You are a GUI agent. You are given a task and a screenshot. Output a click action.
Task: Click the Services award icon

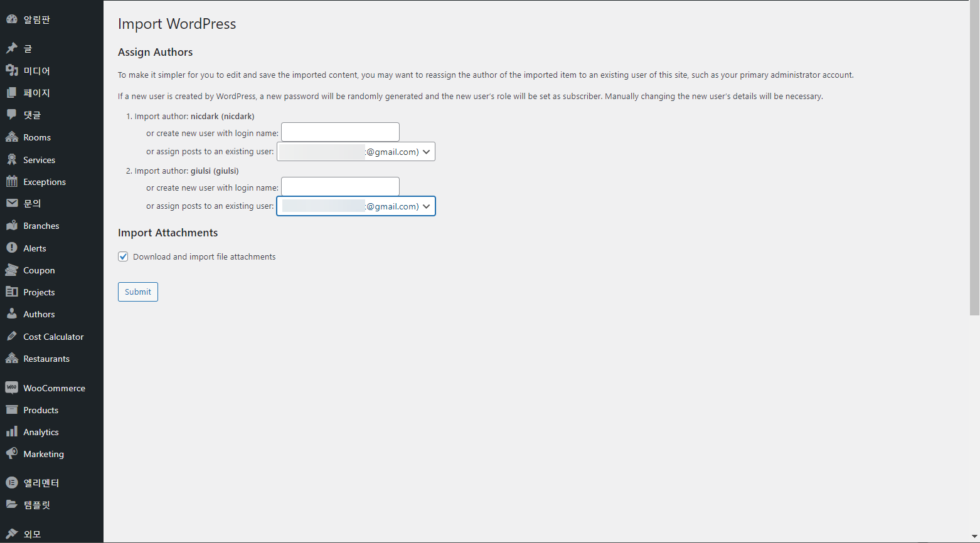(x=11, y=160)
